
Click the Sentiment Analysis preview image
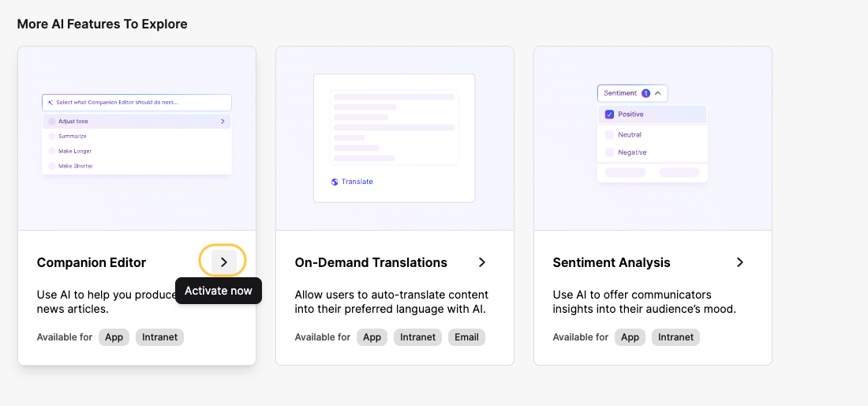click(653, 138)
